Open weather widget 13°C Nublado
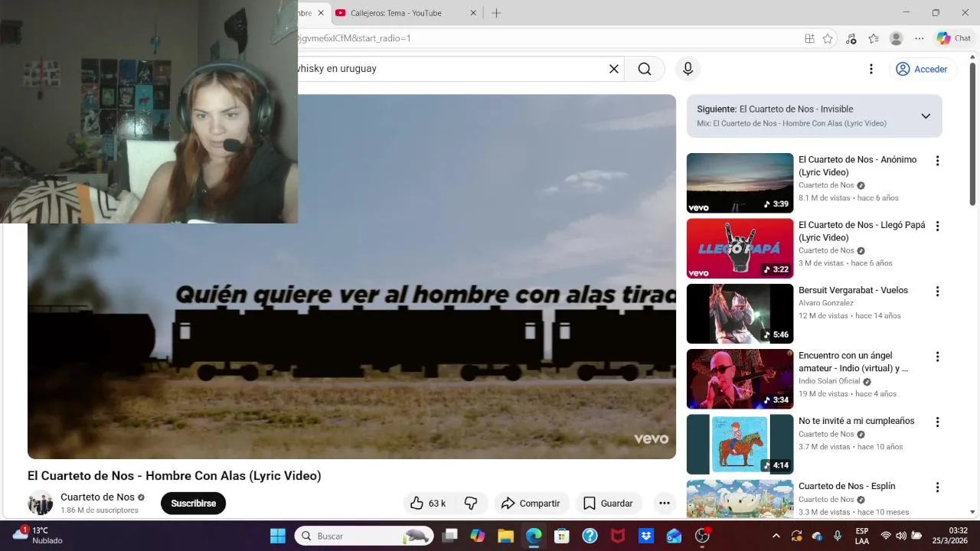The width and height of the screenshot is (980, 551). tap(38, 535)
